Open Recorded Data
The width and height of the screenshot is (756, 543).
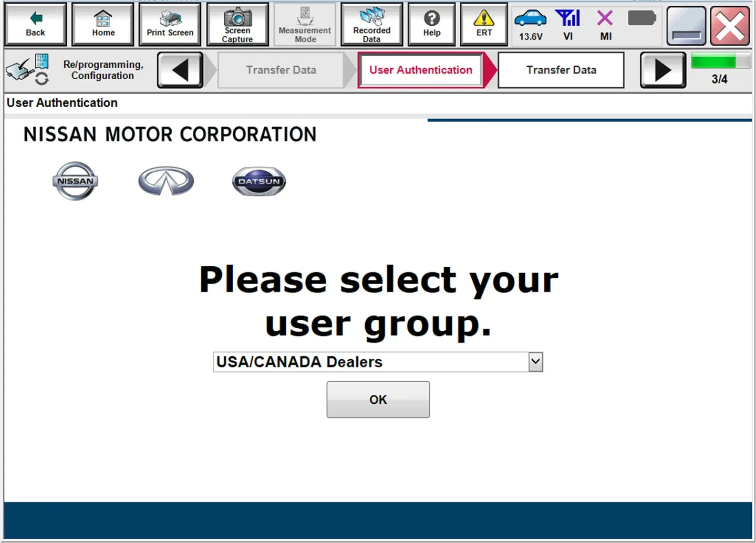click(x=371, y=24)
